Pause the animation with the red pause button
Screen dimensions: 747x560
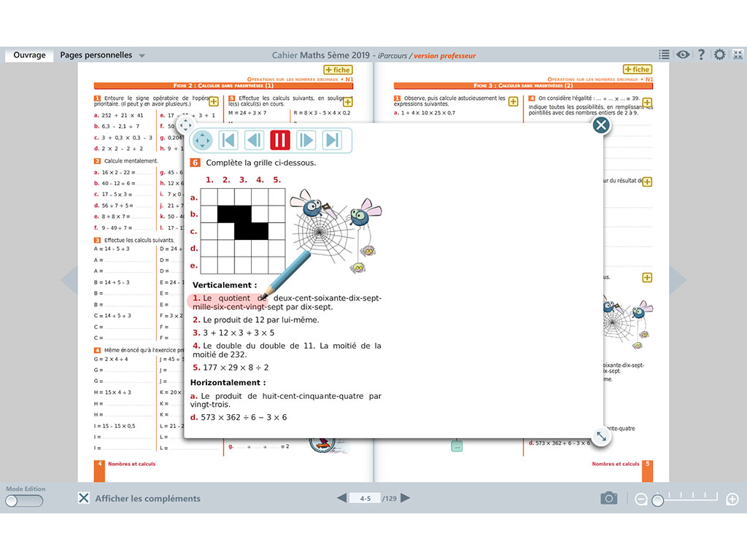[x=280, y=140]
